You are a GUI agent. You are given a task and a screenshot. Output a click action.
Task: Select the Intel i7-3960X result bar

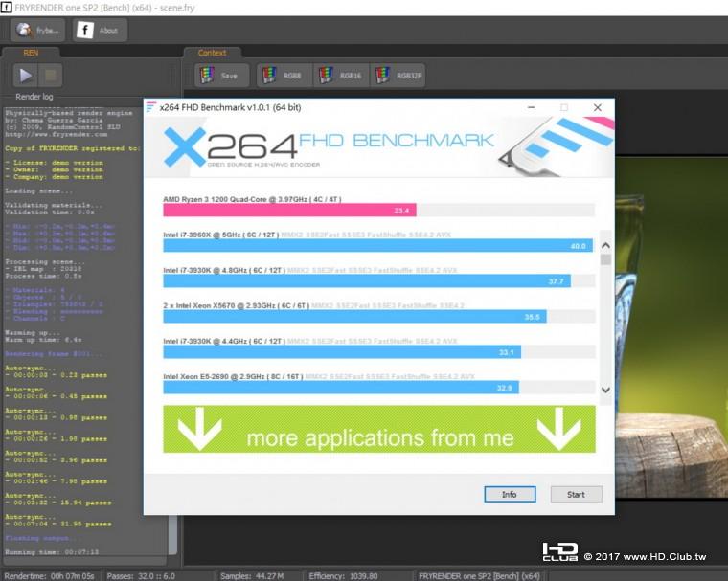coord(377,246)
